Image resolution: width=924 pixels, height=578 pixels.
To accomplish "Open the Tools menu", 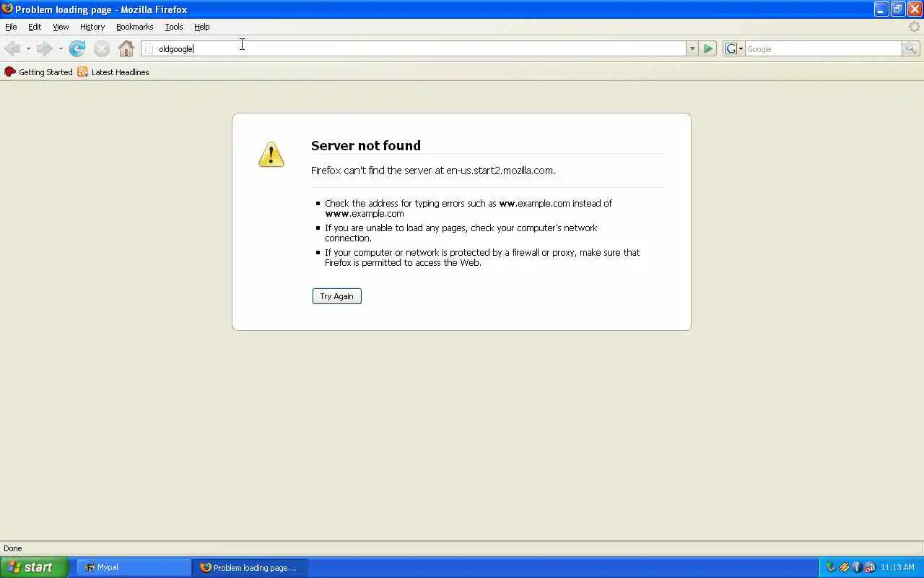I will (x=174, y=27).
